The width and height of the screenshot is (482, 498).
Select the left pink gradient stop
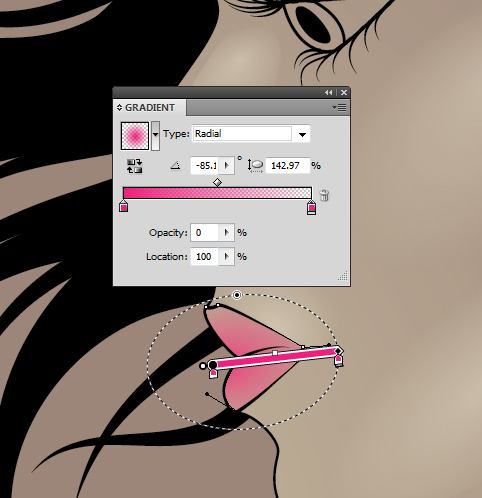124,206
